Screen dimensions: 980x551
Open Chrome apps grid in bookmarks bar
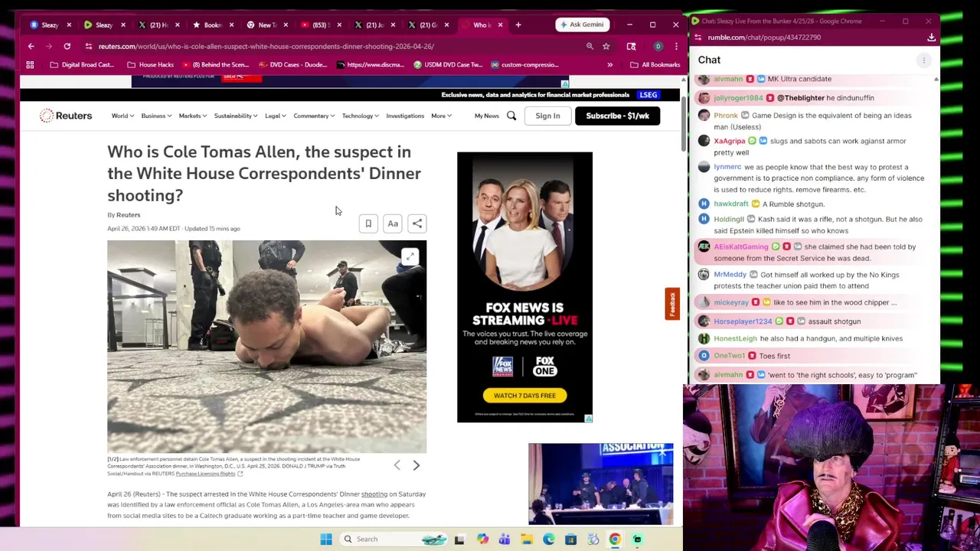[30, 64]
